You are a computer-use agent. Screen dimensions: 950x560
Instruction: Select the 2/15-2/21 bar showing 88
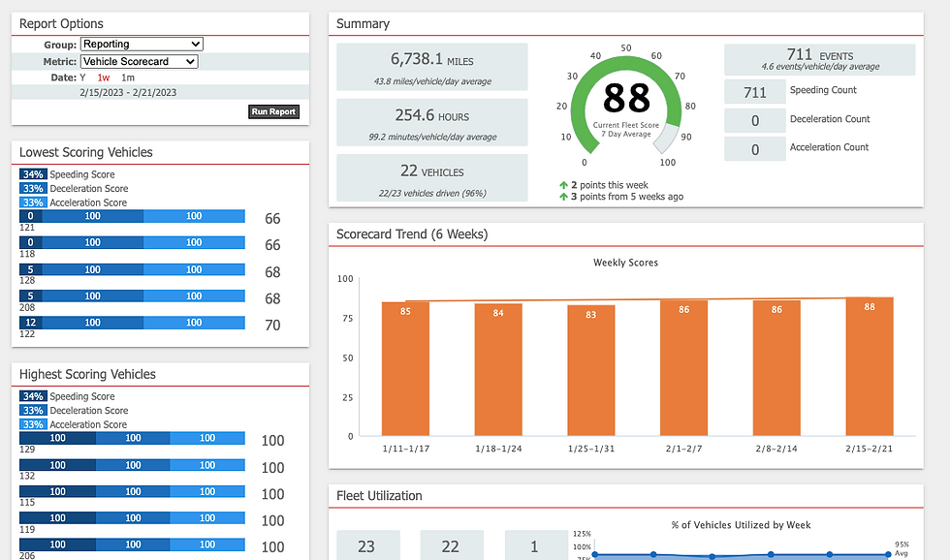(x=870, y=366)
